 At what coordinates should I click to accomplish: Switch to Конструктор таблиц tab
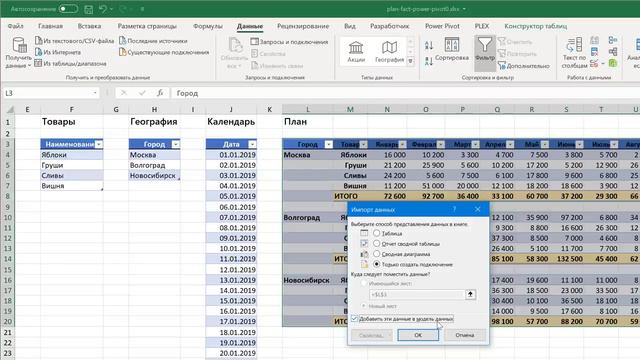[x=536, y=26]
